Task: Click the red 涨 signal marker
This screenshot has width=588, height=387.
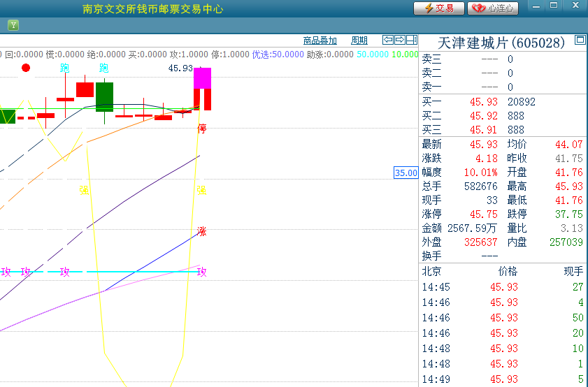Action: click(202, 231)
